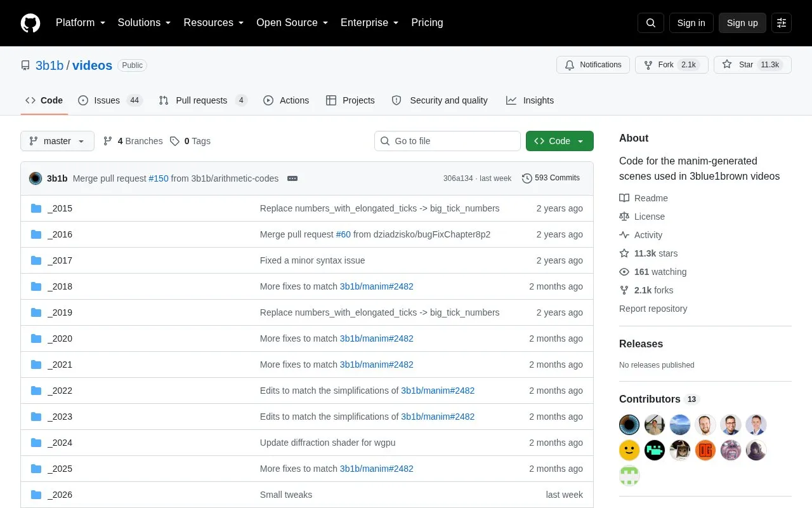Switch to the Pull requests tab
The image size is (812, 508).
pos(202,100)
